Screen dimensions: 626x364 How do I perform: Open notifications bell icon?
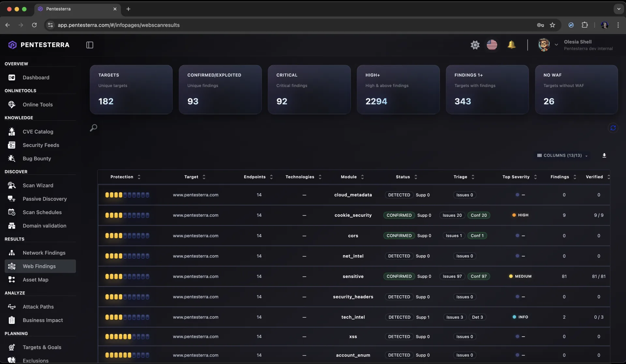tap(511, 45)
